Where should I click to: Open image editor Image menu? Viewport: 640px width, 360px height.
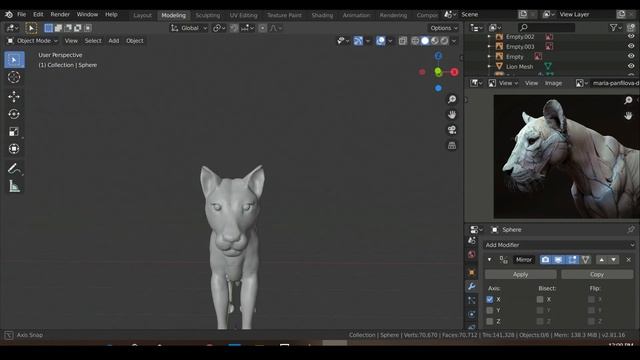pos(553,83)
